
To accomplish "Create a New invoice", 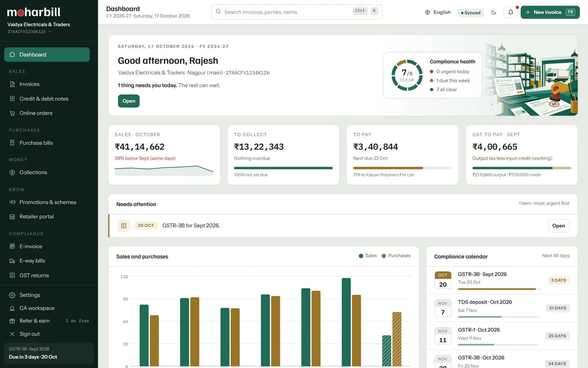I will pyautogui.click(x=550, y=12).
